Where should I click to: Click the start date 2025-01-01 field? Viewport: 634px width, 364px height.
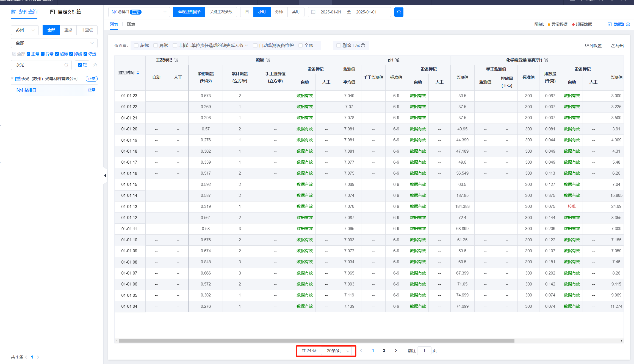click(x=331, y=12)
